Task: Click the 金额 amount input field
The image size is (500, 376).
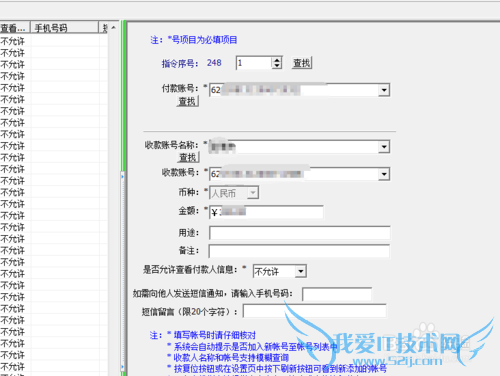Action: click(266, 212)
